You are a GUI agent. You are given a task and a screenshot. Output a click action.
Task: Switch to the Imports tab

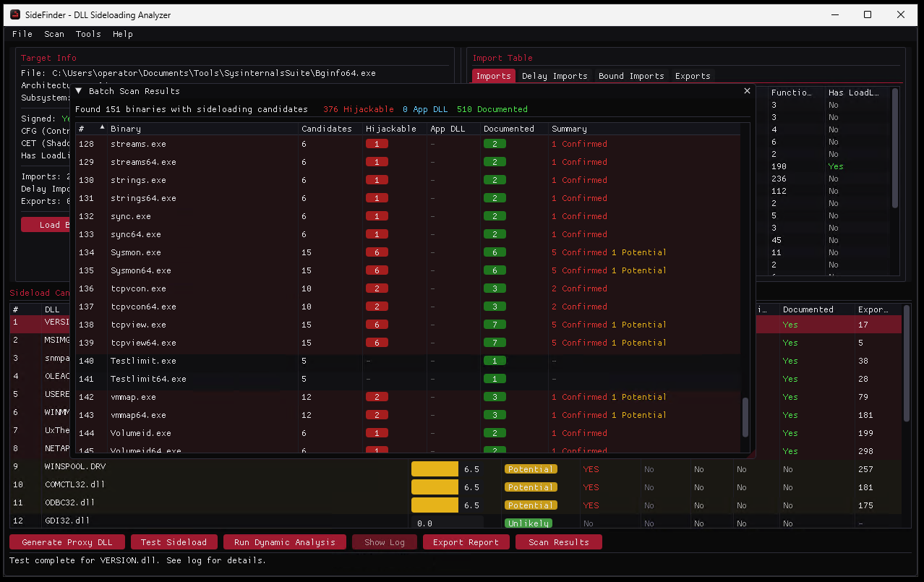pyautogui.click(x=494, y=76)
